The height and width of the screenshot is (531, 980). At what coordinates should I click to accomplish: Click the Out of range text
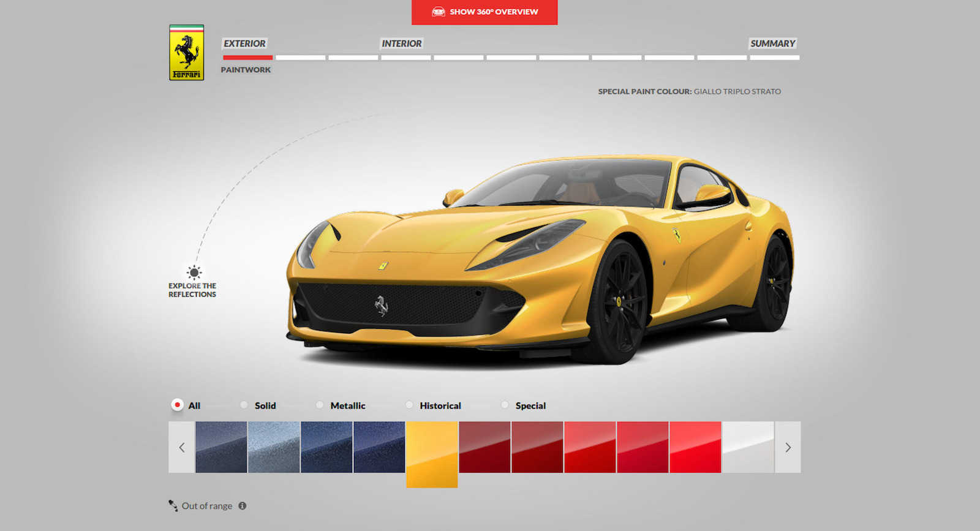point(207,506)
